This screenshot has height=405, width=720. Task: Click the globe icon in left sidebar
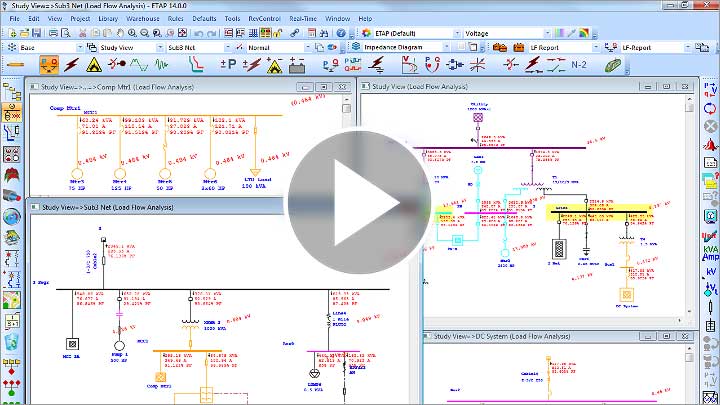(11, 217)
